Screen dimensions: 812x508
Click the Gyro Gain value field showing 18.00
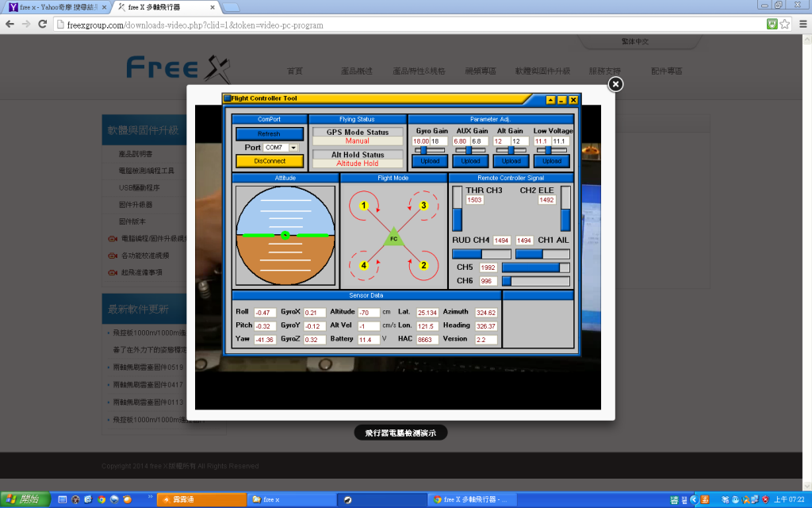420,141
